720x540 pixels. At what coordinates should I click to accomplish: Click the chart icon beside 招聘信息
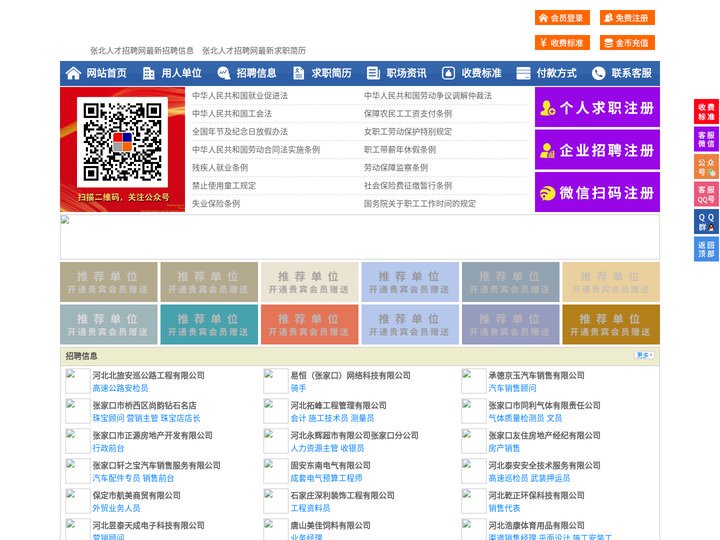pyautogui.click(x=224, y=73)
